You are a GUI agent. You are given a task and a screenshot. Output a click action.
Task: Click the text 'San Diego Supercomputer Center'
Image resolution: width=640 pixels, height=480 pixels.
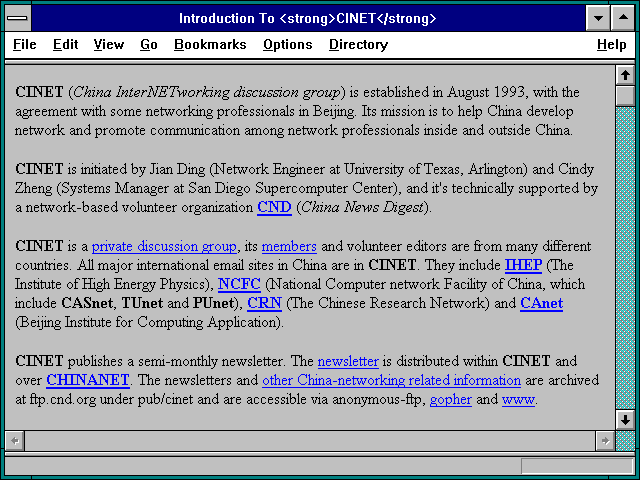pyautogui.click(x=293, y=188)
